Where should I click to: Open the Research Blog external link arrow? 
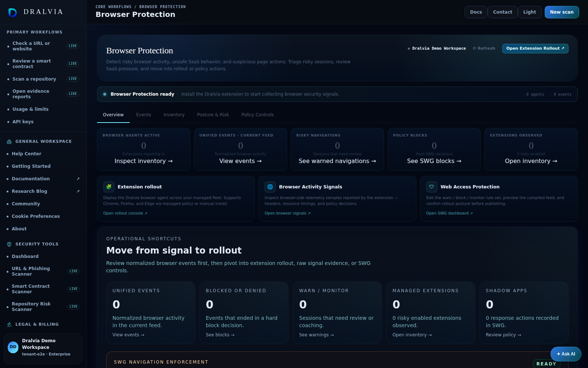pos(78,191)
